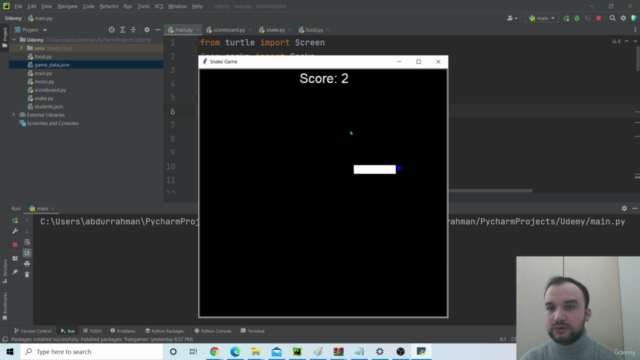The image size is (640, 360).
Task: Select scoreboard.py in project tree
Action: [x=50, y=90]
